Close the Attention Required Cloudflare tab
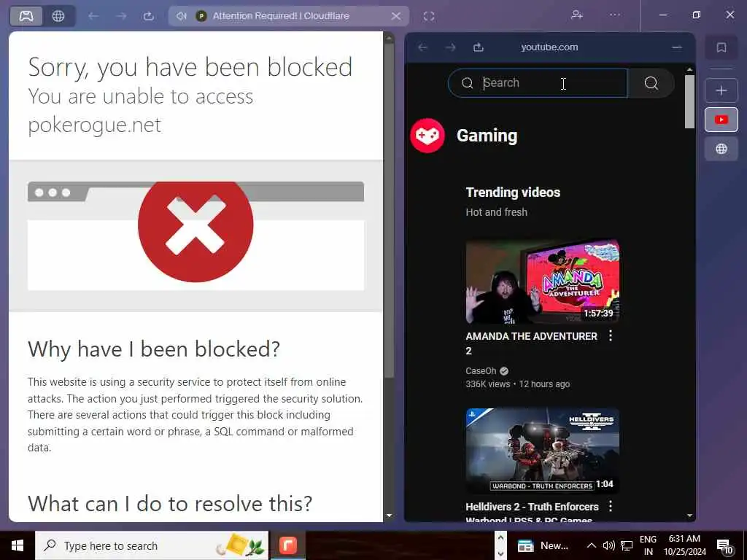The width and height of the screenshot is (747, 560). click(396, 16)
